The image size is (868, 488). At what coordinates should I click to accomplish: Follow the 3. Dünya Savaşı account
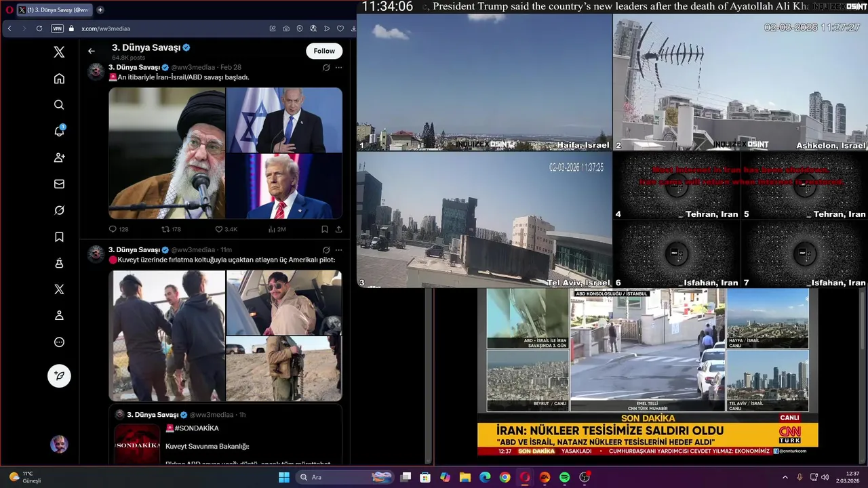[x=324, y=51]
